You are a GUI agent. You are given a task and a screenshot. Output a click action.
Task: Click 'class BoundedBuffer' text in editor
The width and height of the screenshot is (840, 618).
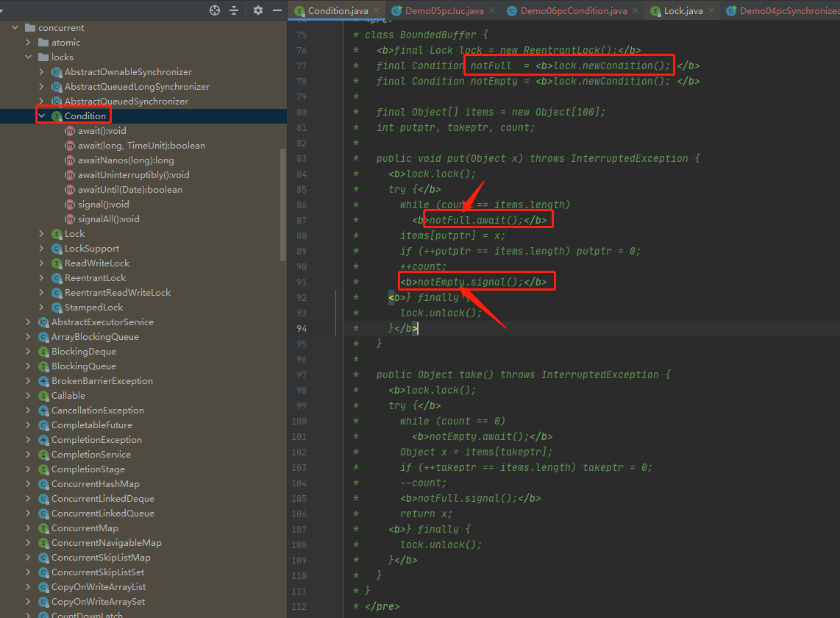pyautogui.click(x=421, y=35)
